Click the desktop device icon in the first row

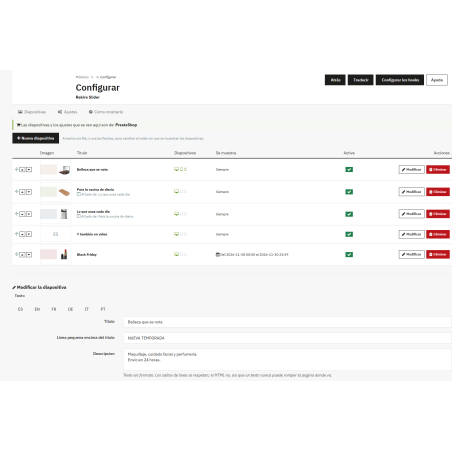point(176,169)
